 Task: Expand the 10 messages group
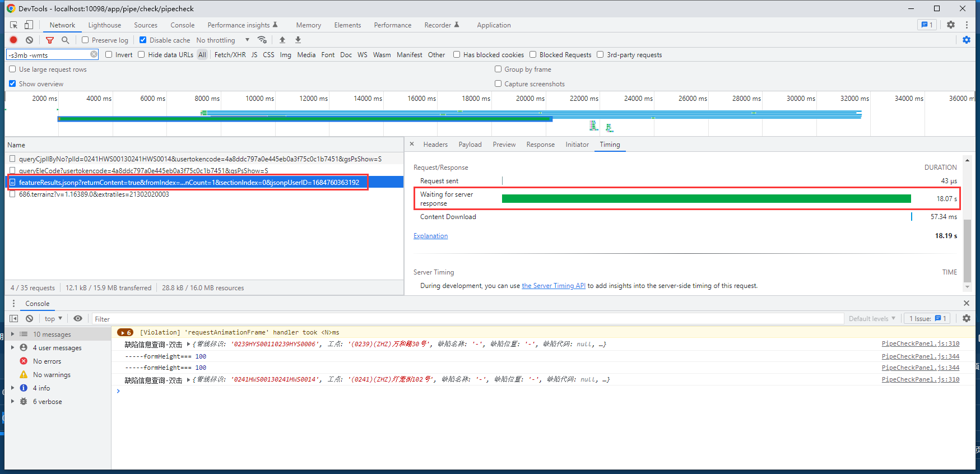pyautogui.click(x=12, y=334)
